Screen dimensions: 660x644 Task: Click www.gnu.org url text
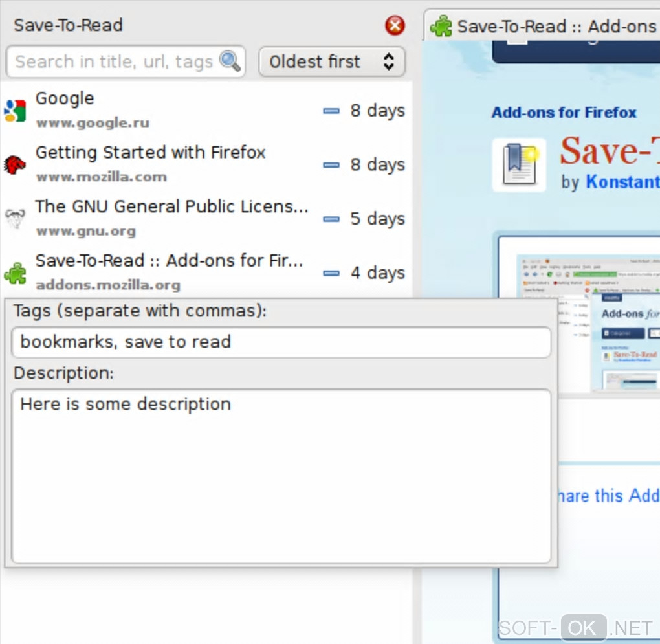[86, 231]
